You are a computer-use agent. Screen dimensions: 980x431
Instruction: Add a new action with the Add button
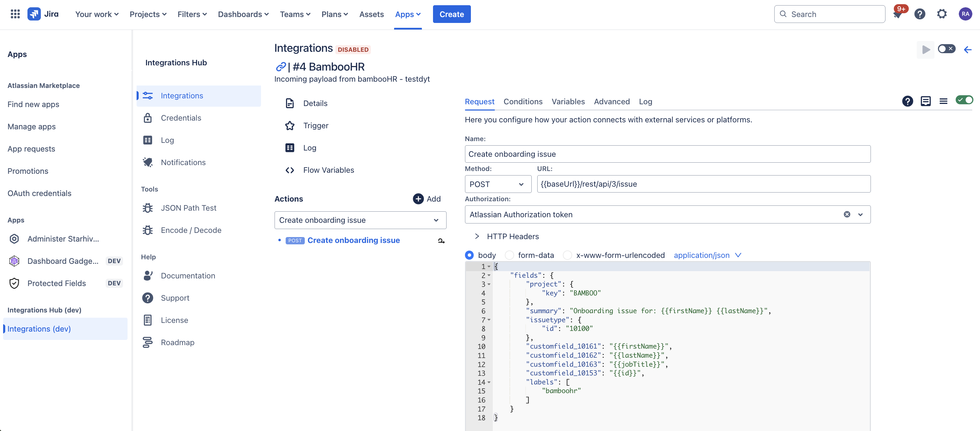pyautogui.click(x=427, y=198)
